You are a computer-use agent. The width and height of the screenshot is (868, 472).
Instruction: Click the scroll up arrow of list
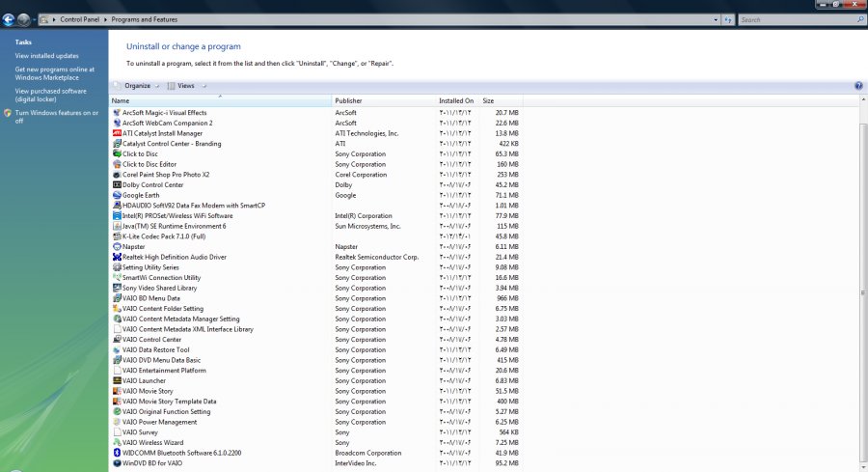click(x=863, y=99)
